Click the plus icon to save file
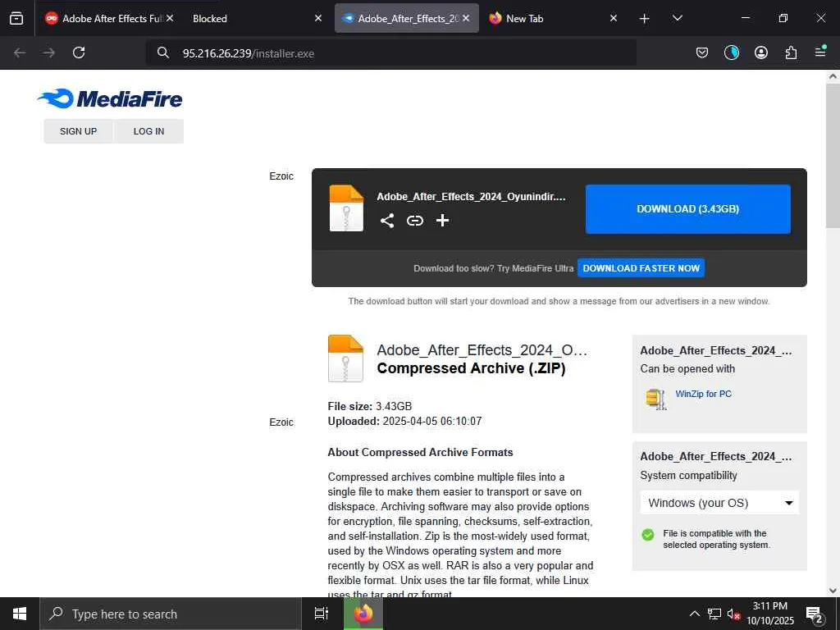Viewport: 840px width, 630px height. [442, 220]
